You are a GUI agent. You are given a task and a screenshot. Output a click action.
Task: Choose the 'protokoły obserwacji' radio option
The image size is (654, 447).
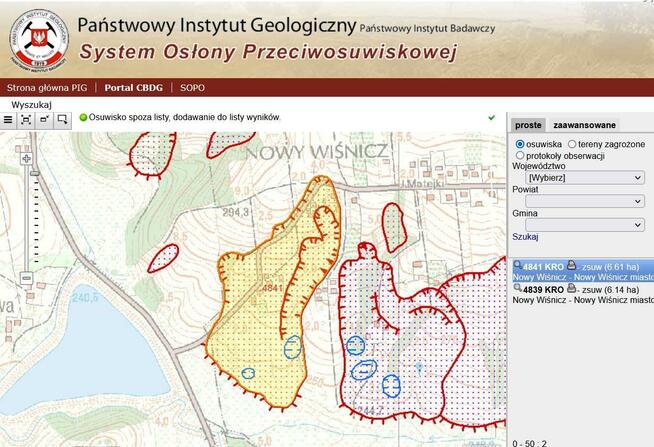[x=520, y=156]
